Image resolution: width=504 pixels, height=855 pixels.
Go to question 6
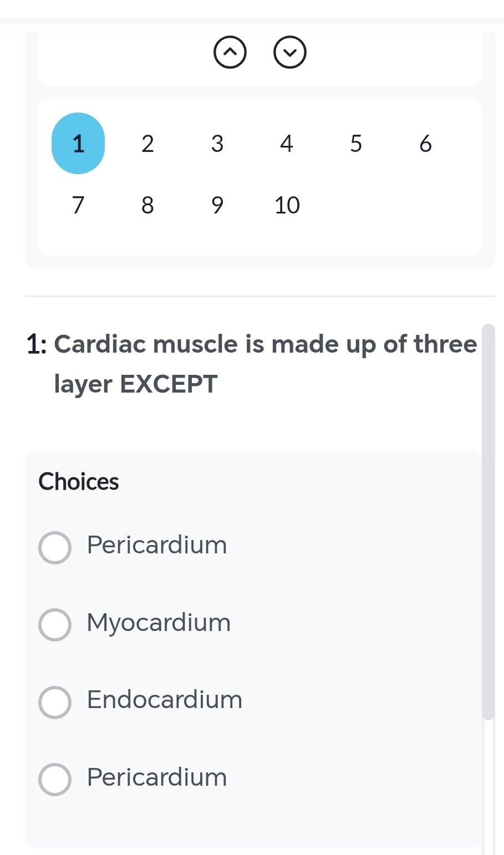point(425,144)
